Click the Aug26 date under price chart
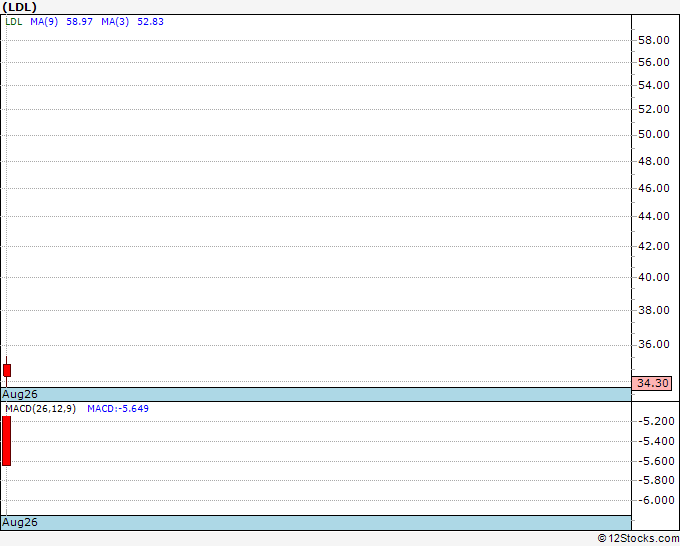The height and width of the screenshot is (546, 680). (x=20, y=394)
